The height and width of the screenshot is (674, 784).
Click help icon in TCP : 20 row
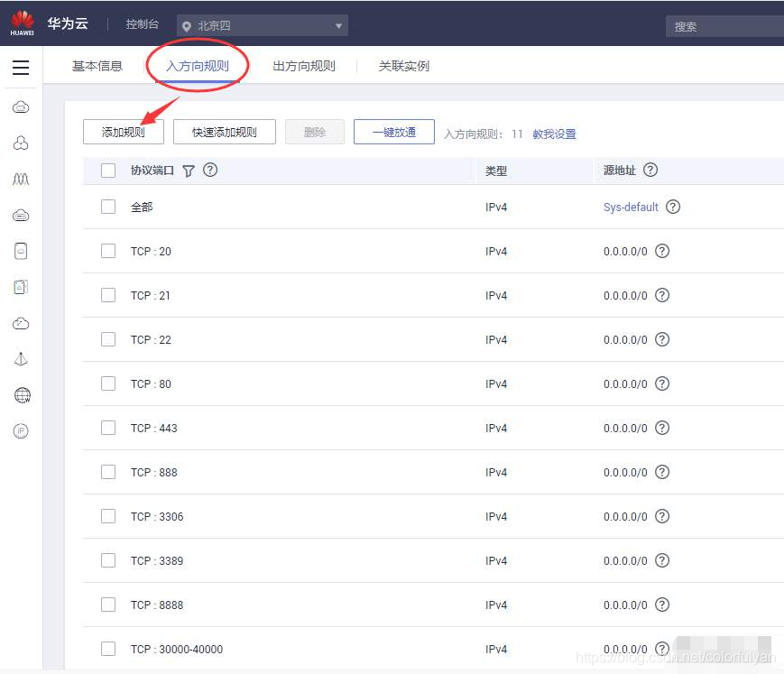[662, 251]
